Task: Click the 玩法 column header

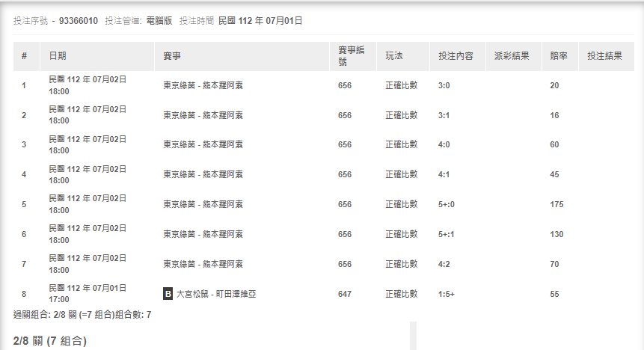Action: pyautogui.click(x=394, y=56)
